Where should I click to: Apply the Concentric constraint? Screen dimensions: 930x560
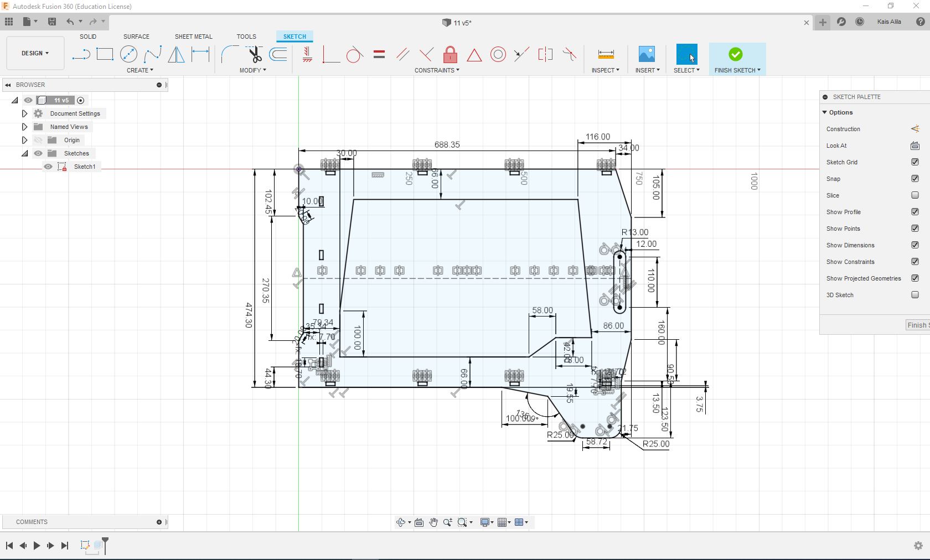pyautogui.click(x=498, y=54)
